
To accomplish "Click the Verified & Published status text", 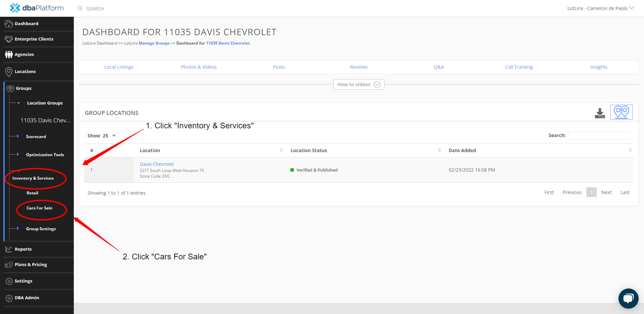I will 317,170.
